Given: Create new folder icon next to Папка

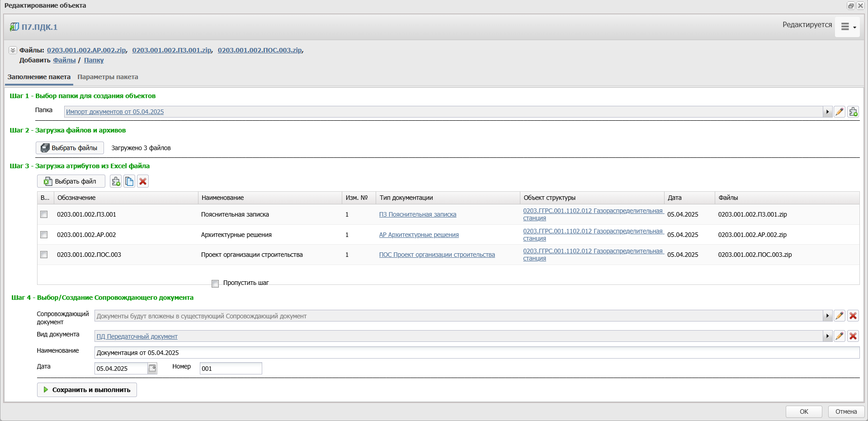Looking at the screenshot, I should [853, 112].
